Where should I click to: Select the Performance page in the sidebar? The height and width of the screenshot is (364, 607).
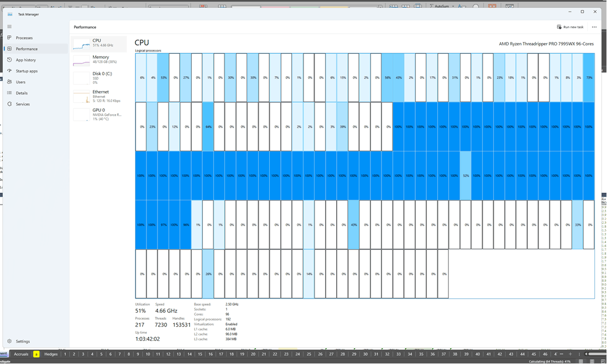tap(35, 49)
